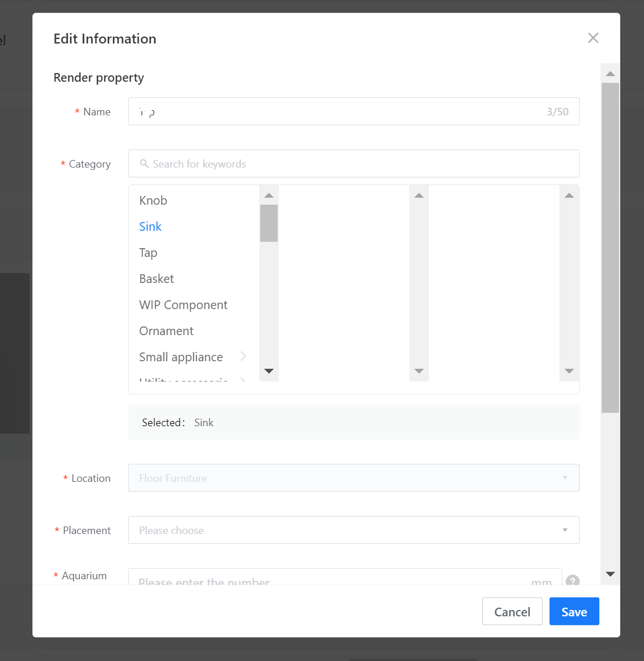The image size is (644, 661).
Task: Expand the Small appliance submenu arrow
Action: (x=243, y=357)
